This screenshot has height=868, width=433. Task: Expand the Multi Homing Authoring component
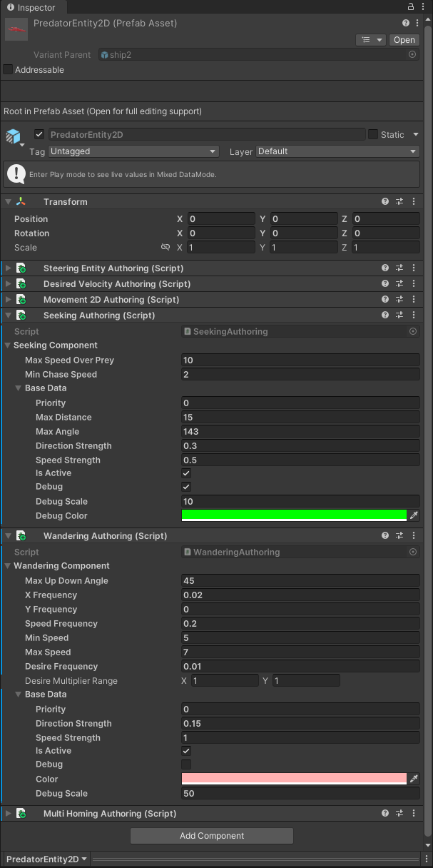(9, 814)
